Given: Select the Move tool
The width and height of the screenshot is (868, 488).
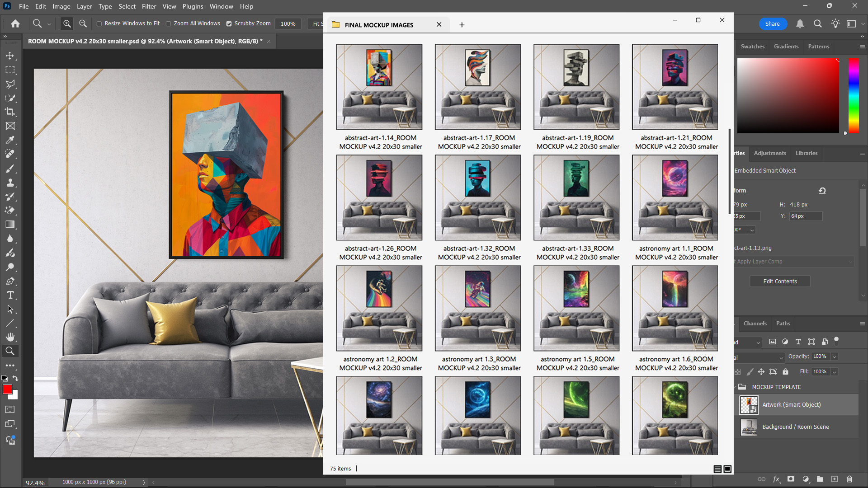Looking at the screenshot, I should (10, 56).
